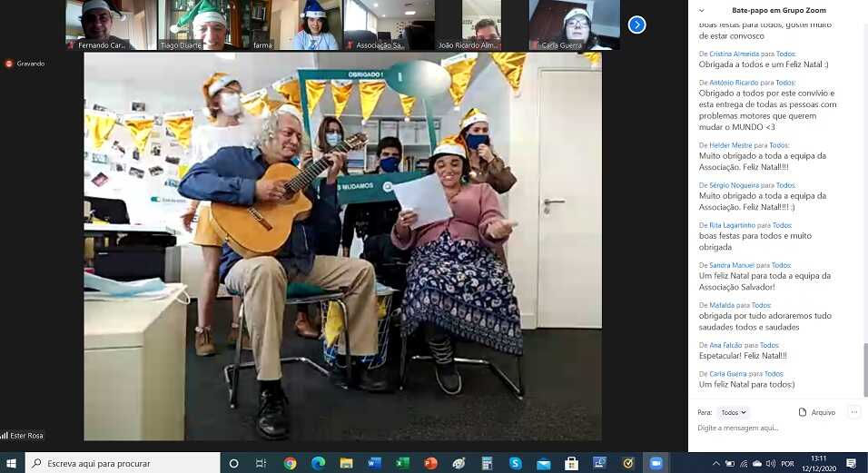
Task: Click sender name Cristina Almeida in chat
Action: point(734,54)
